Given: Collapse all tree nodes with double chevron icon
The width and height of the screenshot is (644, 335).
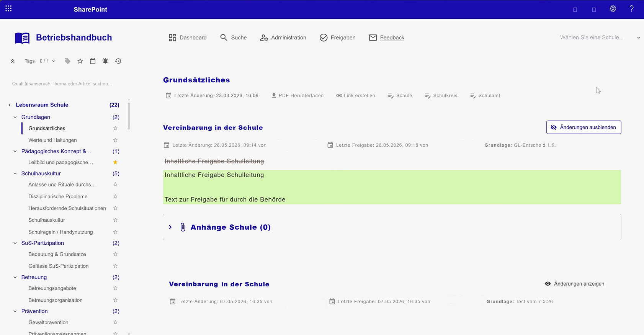Looking at the screenshot, I should pos(13,61).
